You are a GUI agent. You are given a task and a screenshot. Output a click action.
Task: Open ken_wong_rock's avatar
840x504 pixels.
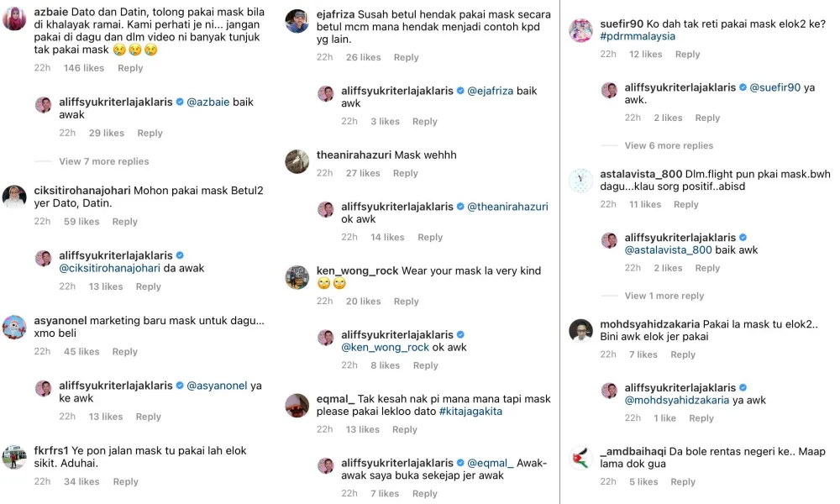pyautogui.click(x=297, y=277)
